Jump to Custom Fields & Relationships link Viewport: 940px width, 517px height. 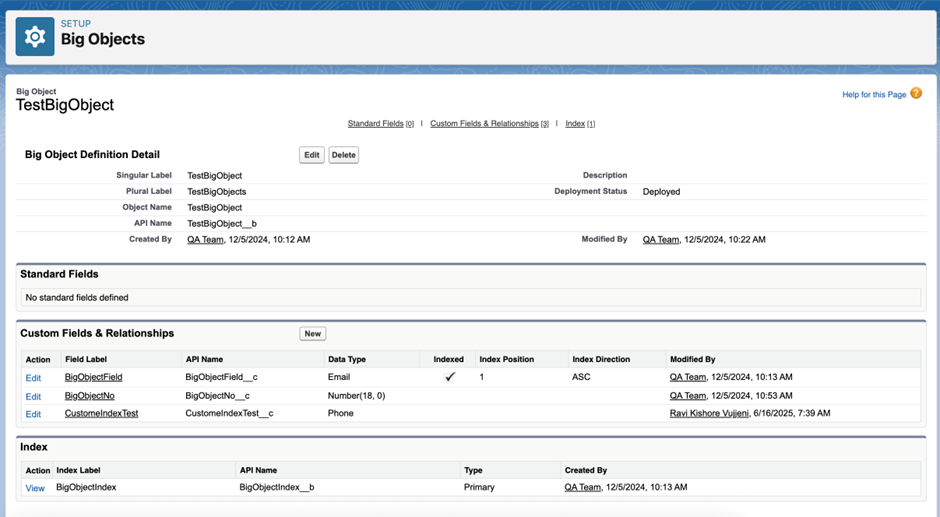click(x=484, y=124)
